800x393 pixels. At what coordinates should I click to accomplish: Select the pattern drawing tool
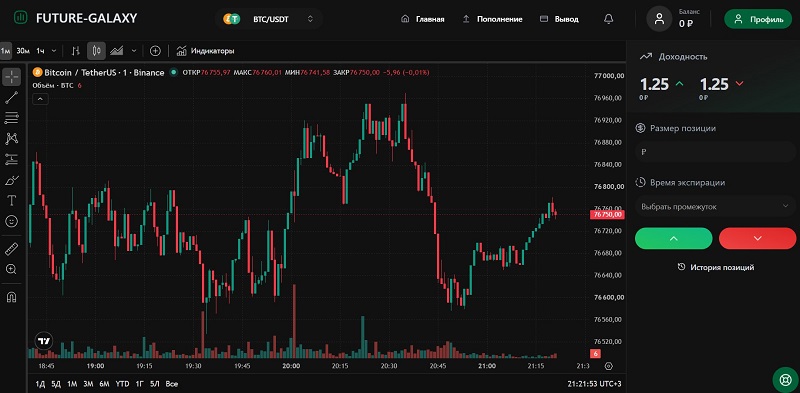pos(12,138)
